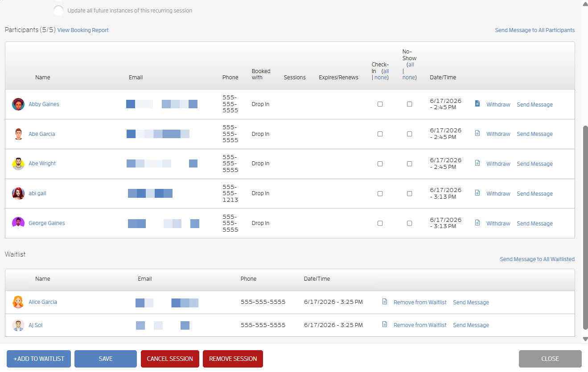
Task: Click Alice Garcia avatar picture
Action: point(18,302)
